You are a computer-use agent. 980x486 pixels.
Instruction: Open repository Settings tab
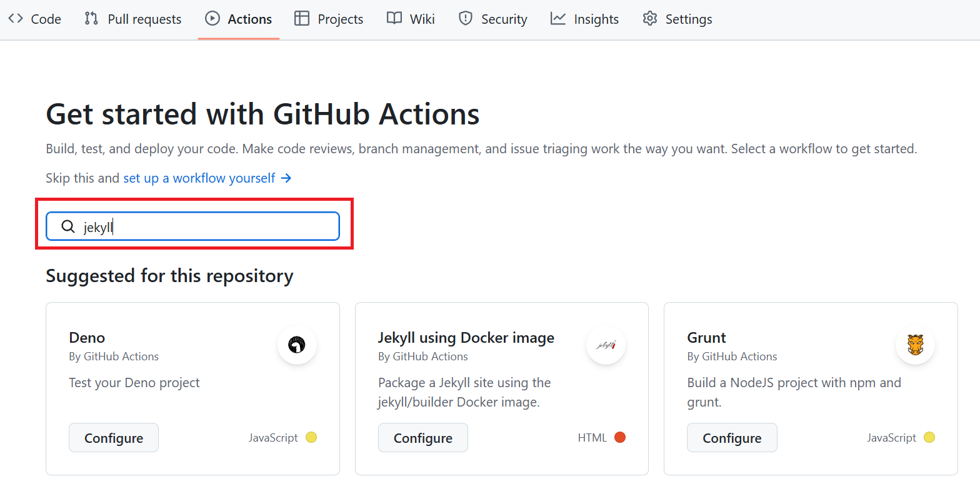pos(677,19)
